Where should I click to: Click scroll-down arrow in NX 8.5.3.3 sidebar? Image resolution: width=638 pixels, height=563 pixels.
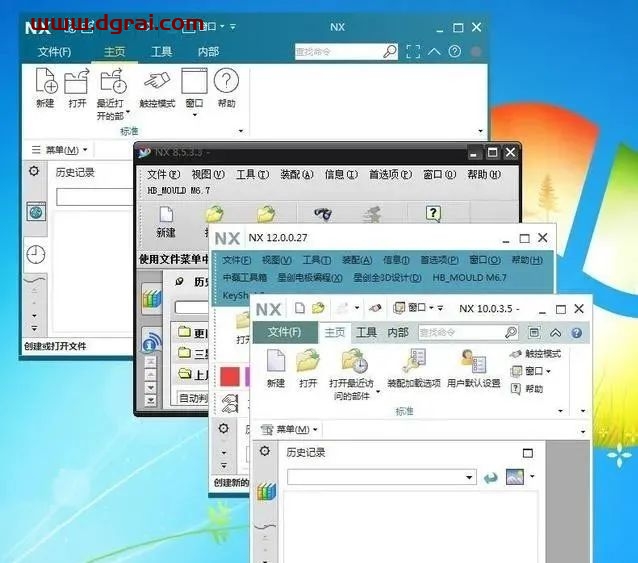coord(151,387)
